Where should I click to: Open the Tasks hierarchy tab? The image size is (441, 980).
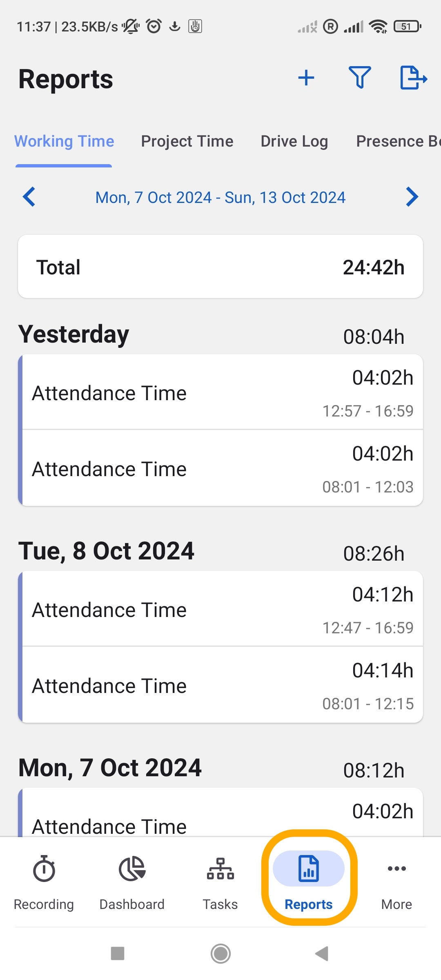220,883
